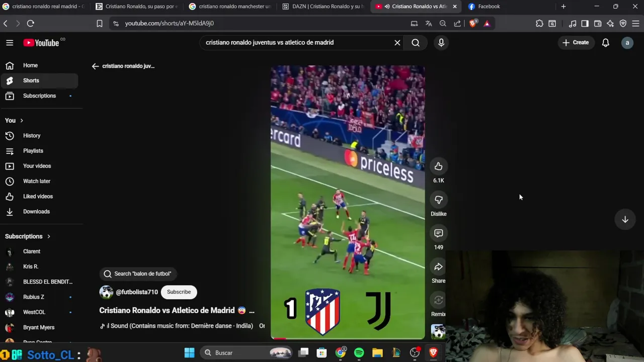The width and height of the screenshot is (644, 362).
Task: Open the Bryant Myers channel
Action: [39, 327]
